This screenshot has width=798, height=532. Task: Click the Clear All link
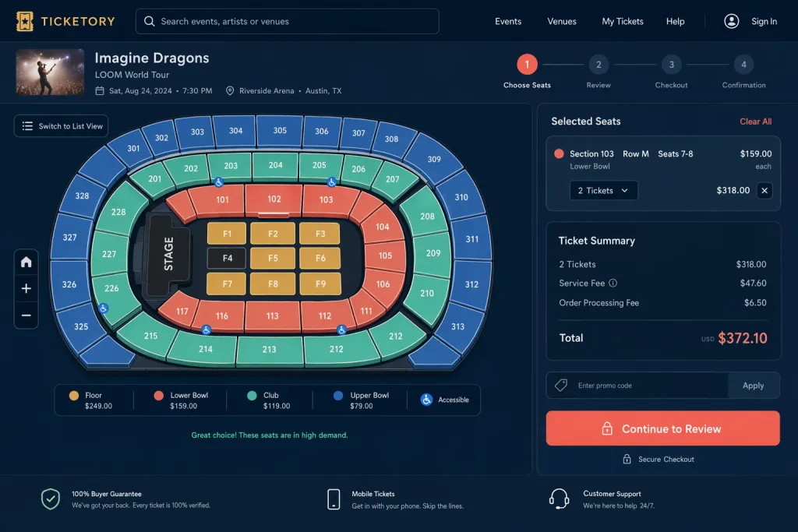(x=755, y=122)
